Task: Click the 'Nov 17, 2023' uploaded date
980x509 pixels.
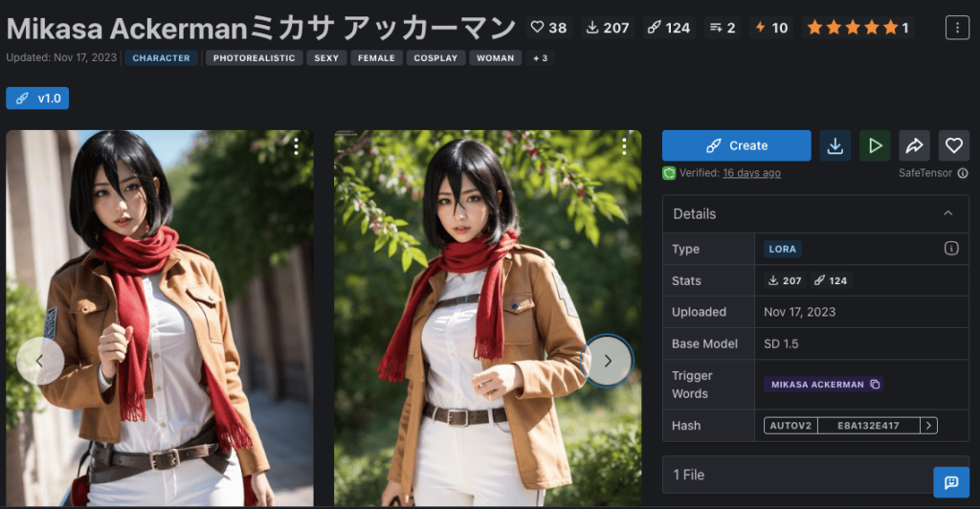Action: click(799, 312)
